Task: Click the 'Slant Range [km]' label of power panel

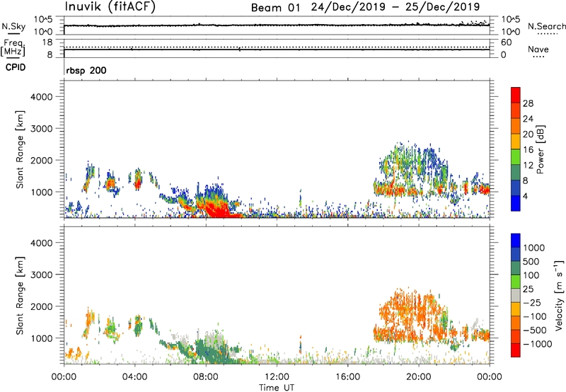Action: [x=20, y=149]
